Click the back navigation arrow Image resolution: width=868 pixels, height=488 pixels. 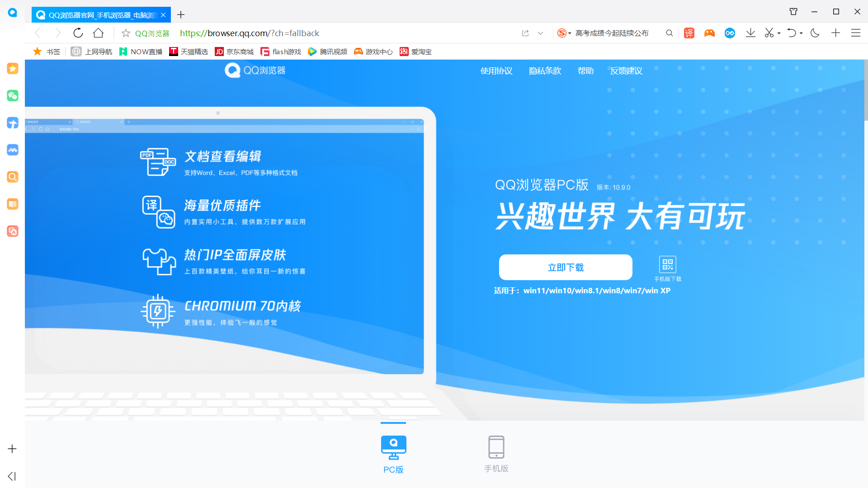(x=38, y=33)
